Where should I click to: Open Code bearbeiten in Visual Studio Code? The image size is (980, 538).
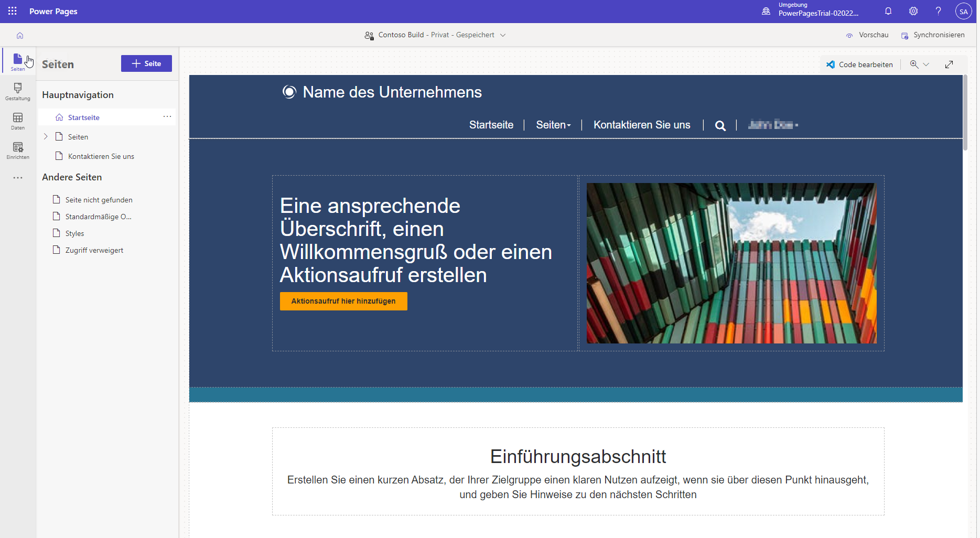click(859, 64)
